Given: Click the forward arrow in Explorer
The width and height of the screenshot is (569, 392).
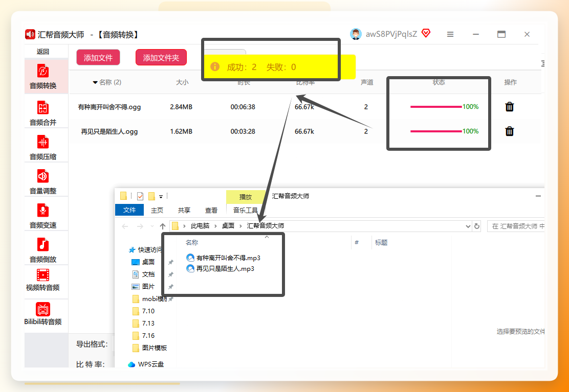Looking at the screenshot, I should [x=140, y=226].
